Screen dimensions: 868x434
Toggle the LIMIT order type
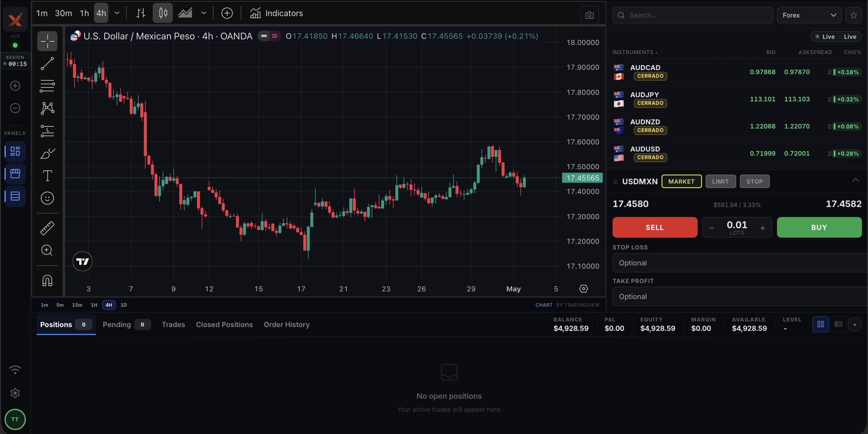point(720,182)
